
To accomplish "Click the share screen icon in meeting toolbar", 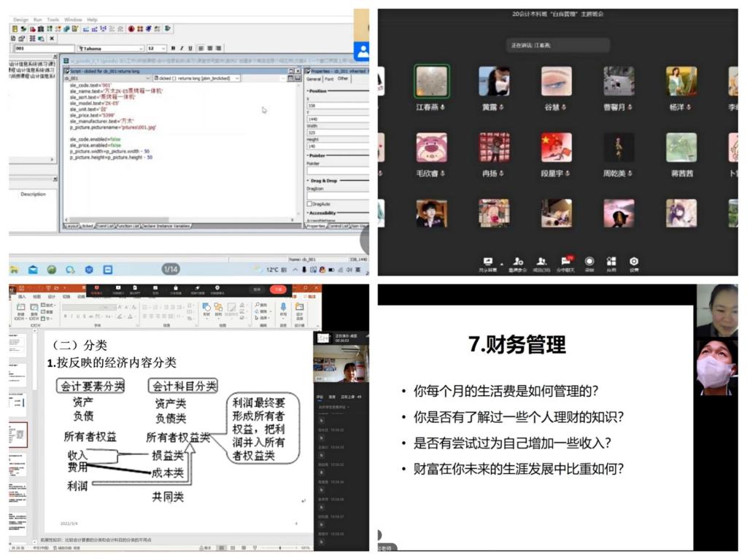I will click(x=488, y=262).
